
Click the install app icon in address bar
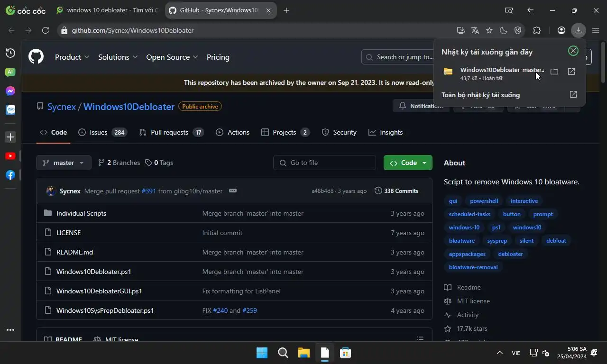460,30
